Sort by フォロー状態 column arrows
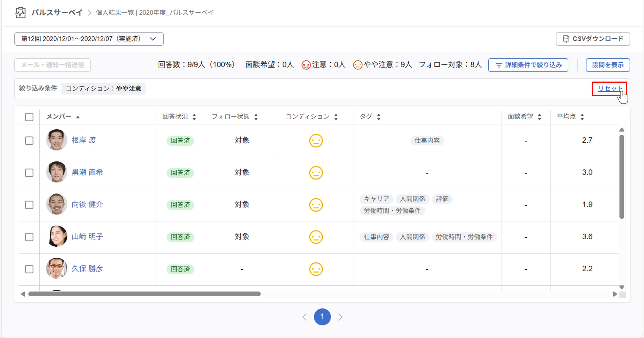The width and height of the screenshot is (644, 338). tap(256, 117)
